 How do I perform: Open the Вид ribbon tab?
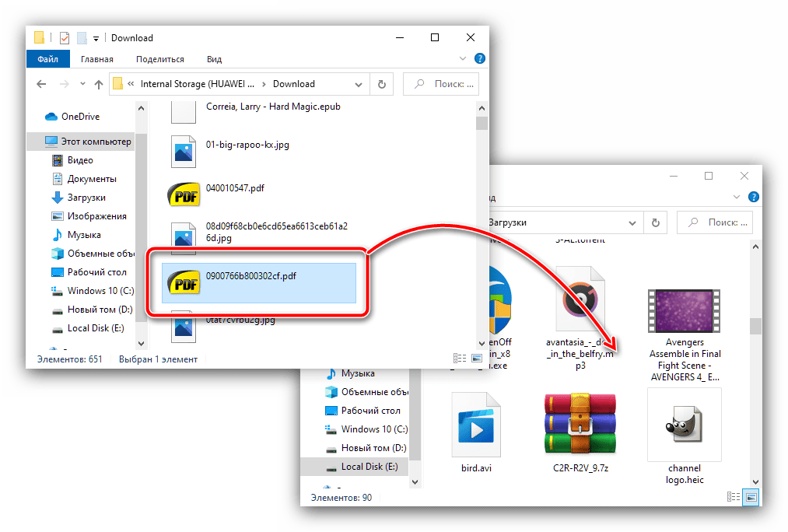[215, 59]
